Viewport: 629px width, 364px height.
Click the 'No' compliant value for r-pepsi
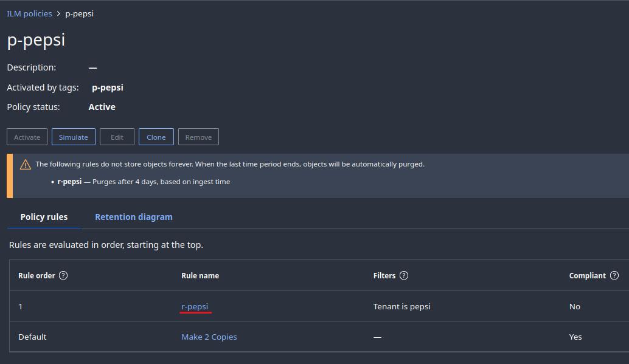tap(574, 306)
